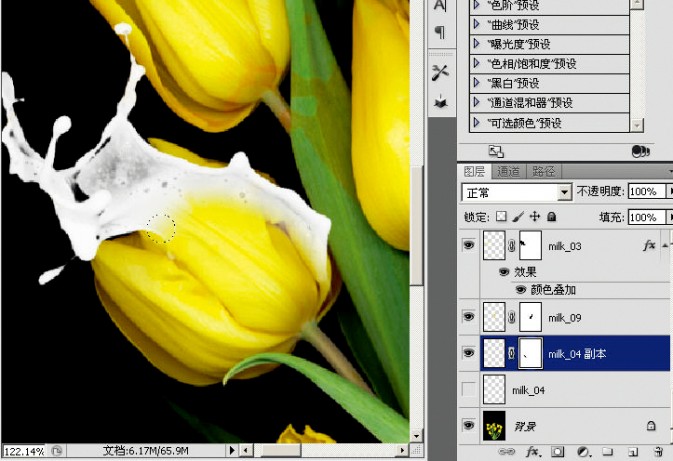Viewport: 673px width, 461px height.
Task: Click the link layers icon
Action: pos(506,452)
